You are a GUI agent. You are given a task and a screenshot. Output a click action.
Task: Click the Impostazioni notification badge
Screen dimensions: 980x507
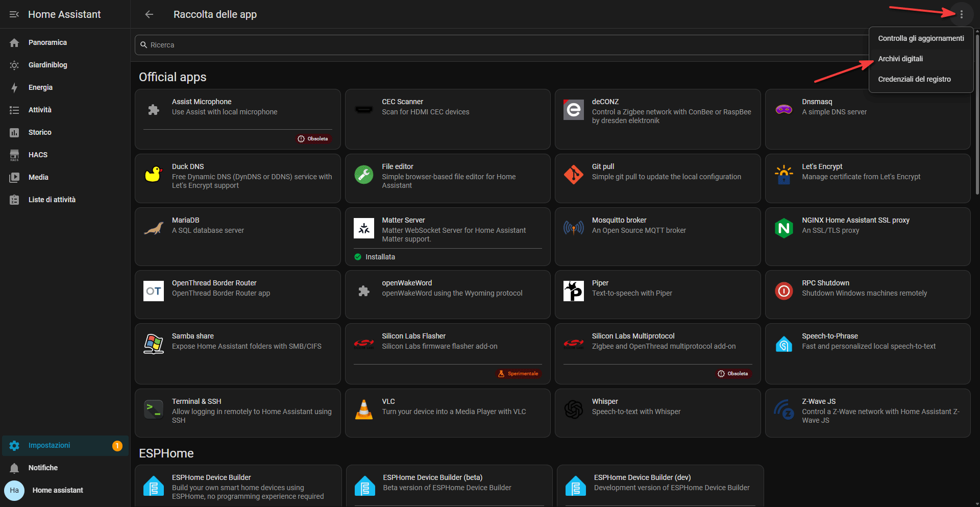click(x=117, y=446)
